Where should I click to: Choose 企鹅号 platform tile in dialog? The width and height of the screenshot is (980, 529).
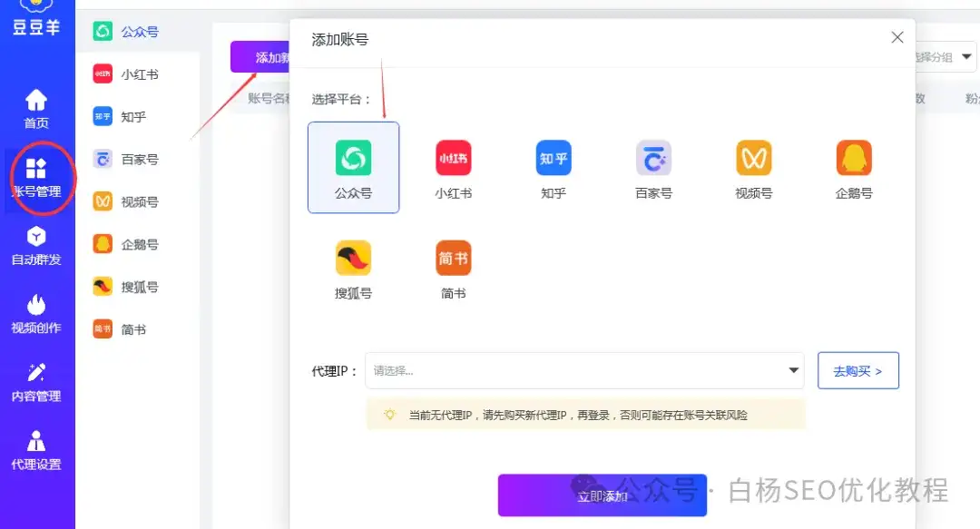(854, 168)
